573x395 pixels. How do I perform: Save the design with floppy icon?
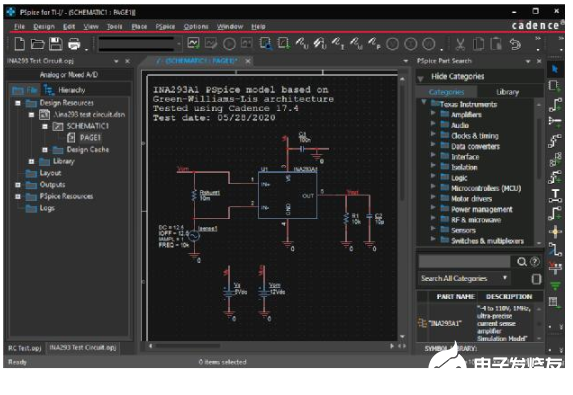coord(56,44)
